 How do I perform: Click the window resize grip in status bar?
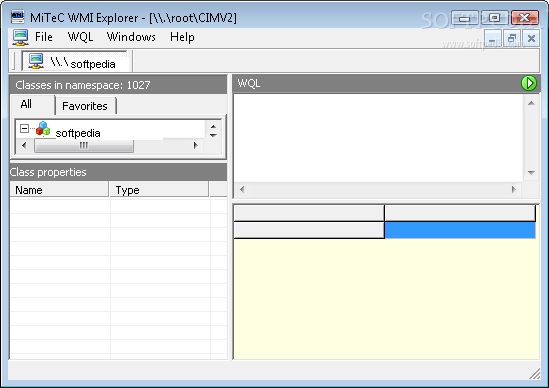(534, 374)
